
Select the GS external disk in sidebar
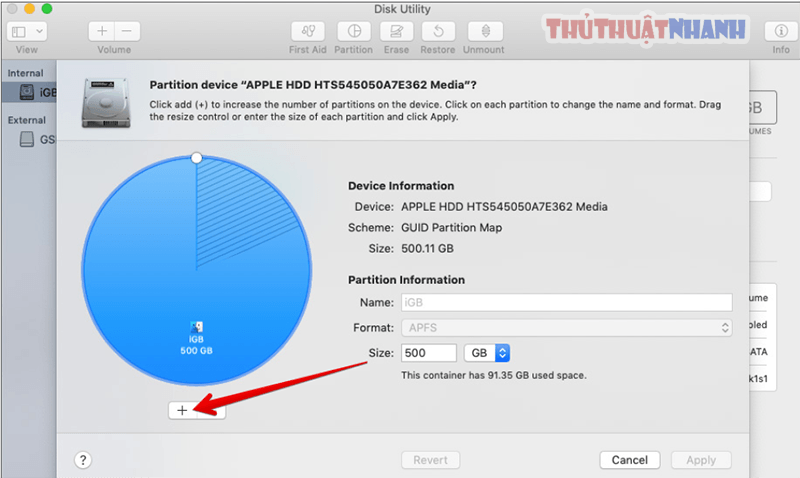click(32, 139)
